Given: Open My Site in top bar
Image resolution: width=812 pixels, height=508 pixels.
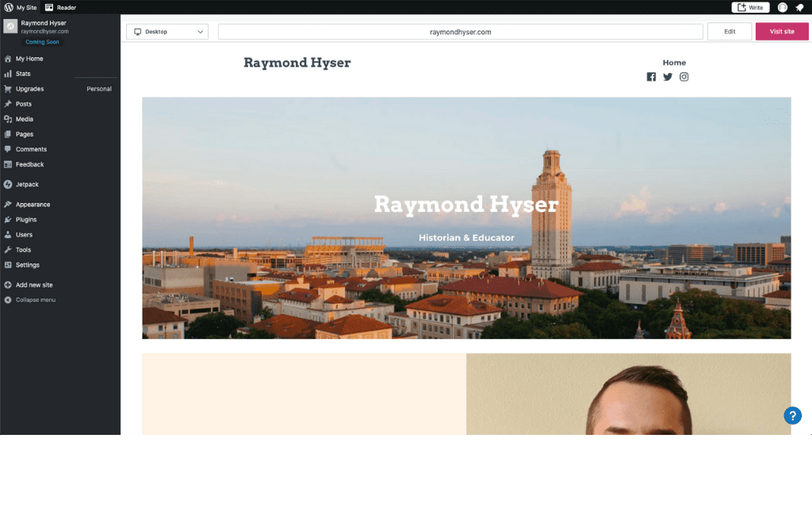Looking at the screenshot, I should [x=21, y=7].
